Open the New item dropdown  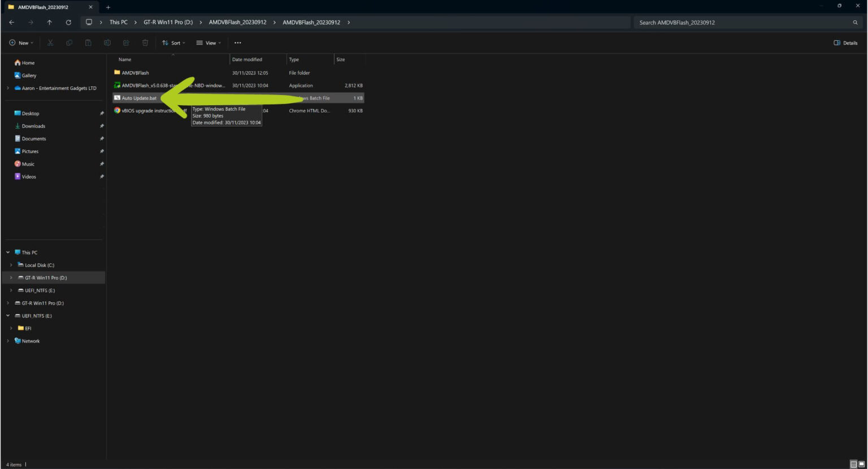pos(21,43)
